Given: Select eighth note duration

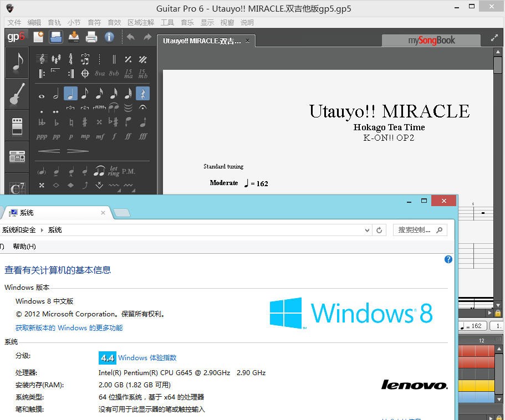Looking at the screenshot, I should pyautogui.click(x=85, y=94).
